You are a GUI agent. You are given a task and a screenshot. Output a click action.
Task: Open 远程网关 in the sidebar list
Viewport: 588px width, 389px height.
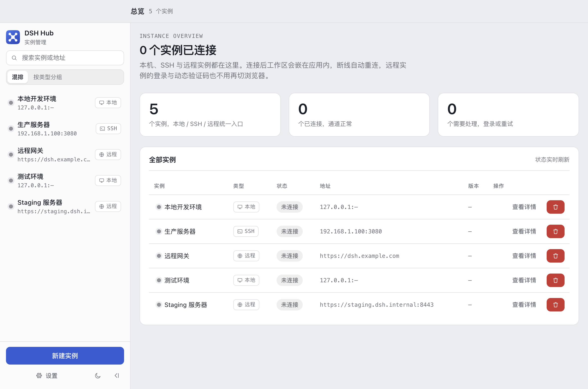pos(65,155)
